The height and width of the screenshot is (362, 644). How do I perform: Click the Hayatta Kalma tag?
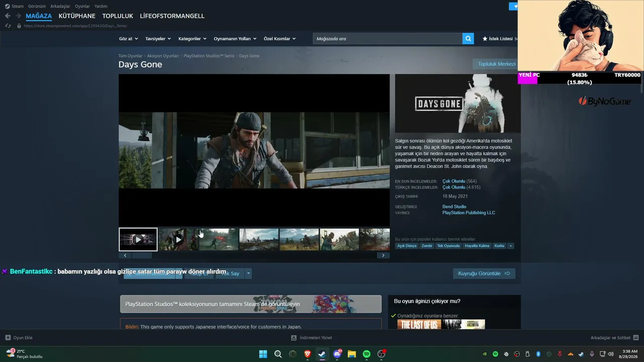477,246
